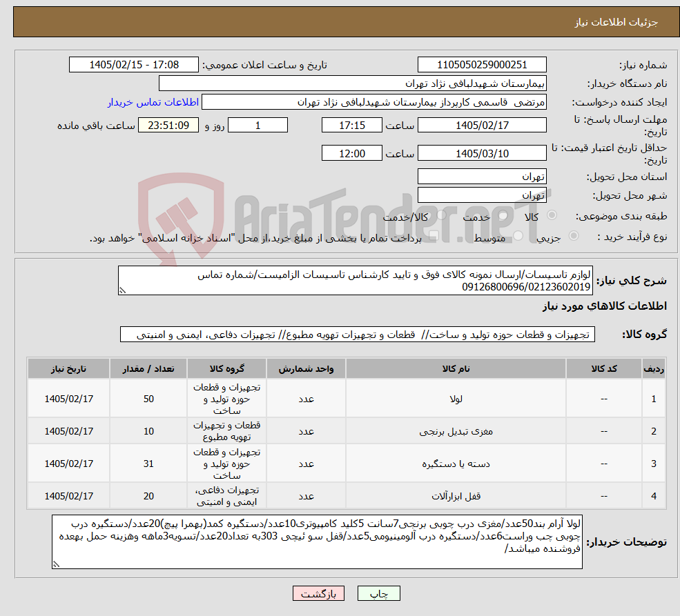
Task: Click the کد کالا column header
Action: click(x=603, y=368)
